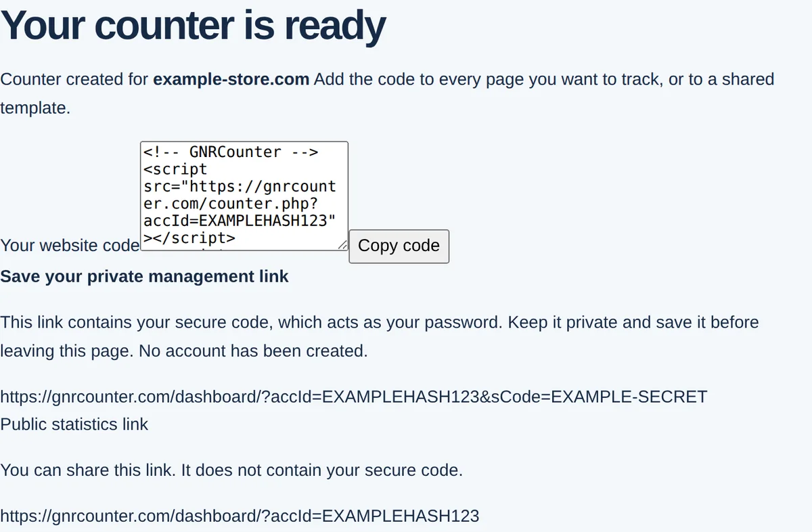Click the 'src="https://gnrcount' line in the code box

tap(240, 186)
